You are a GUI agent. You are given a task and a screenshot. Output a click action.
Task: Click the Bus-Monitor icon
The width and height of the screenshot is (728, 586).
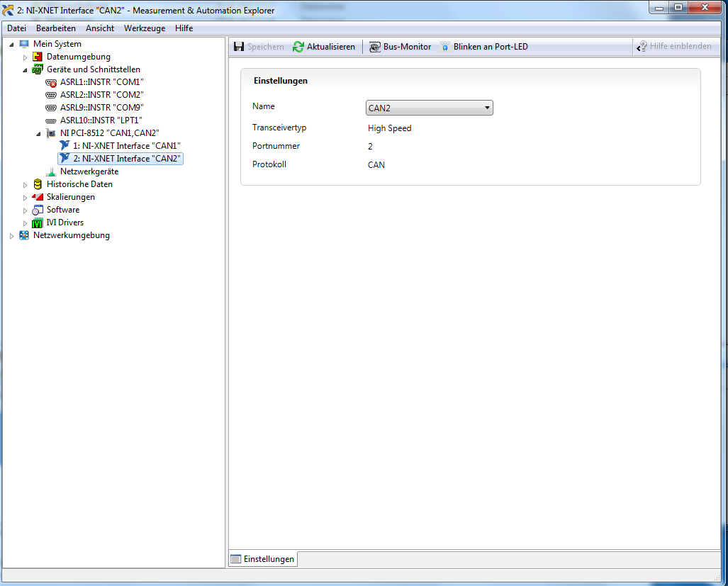coord(375,47)
